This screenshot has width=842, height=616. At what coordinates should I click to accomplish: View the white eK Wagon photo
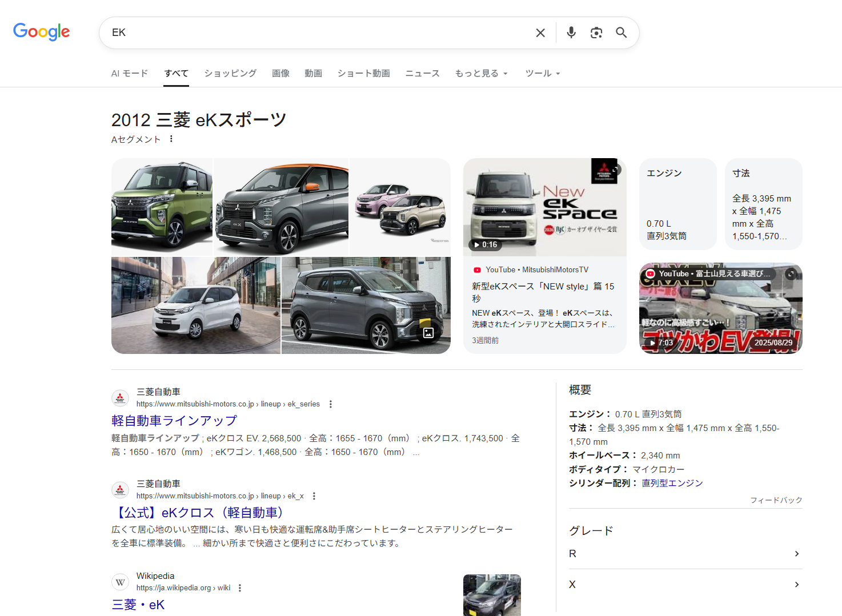click(196, 305)
